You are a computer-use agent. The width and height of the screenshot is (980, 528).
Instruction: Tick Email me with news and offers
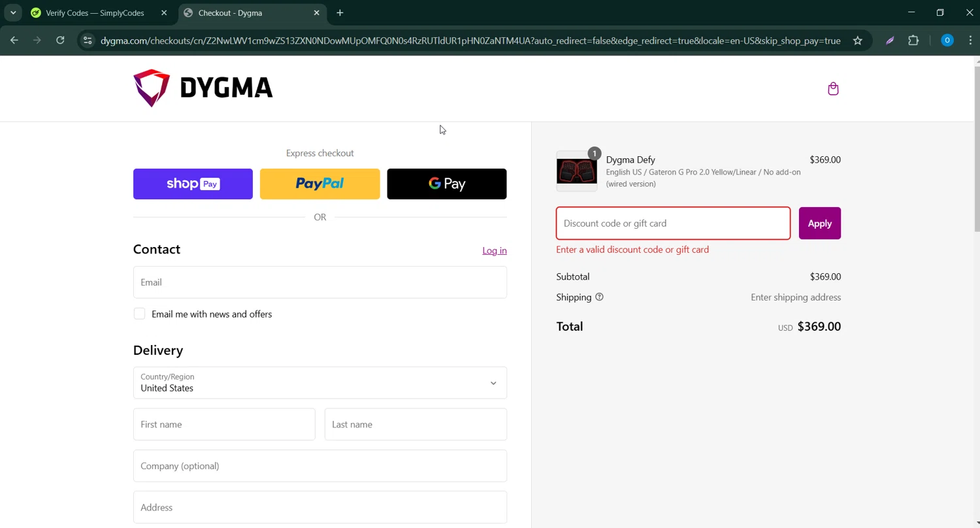[139, 314]
